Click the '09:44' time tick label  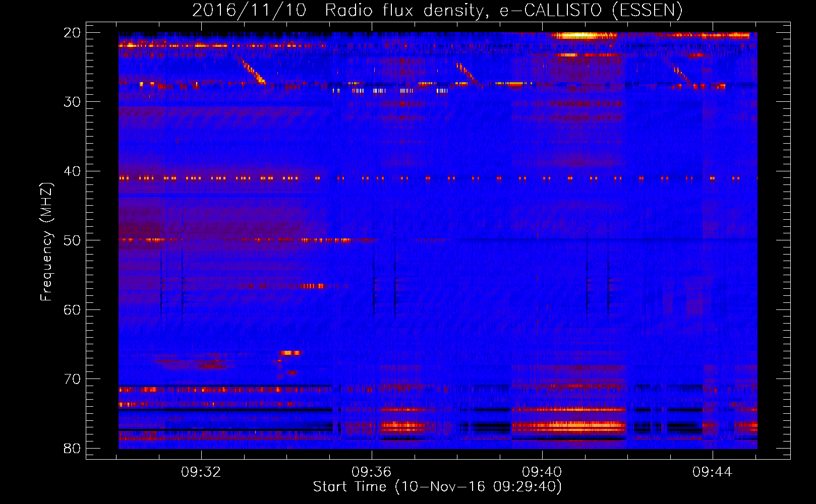pos(712,472)
